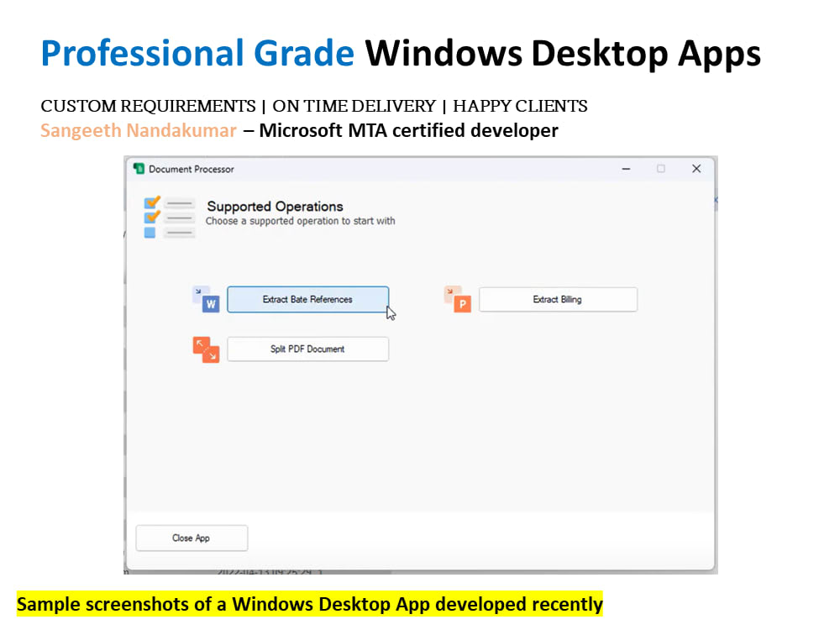Toggle the first orange checkmark in the checklist graphic
840x630 pixels.
[x=152, y=203]
